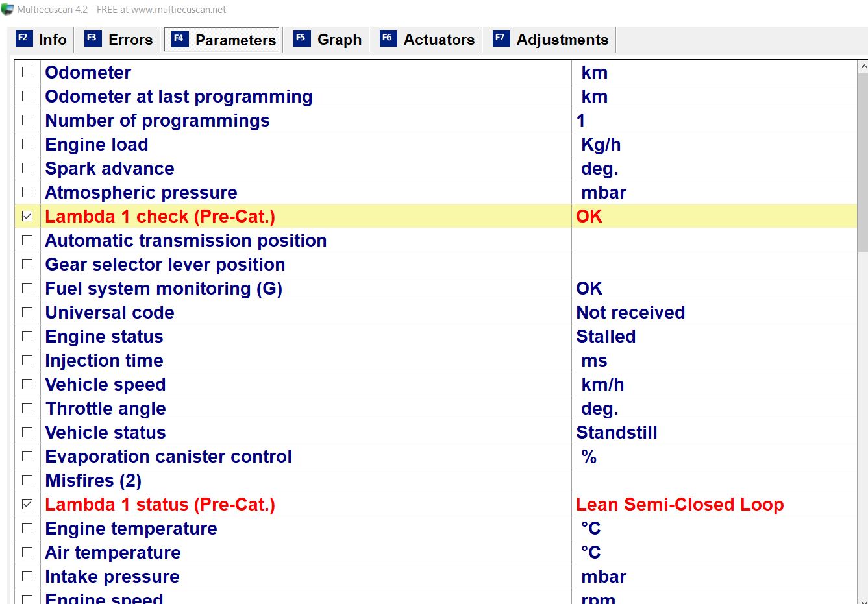868x604 pixels.
Task: Open the Graph tab
Action: (328, 40)
